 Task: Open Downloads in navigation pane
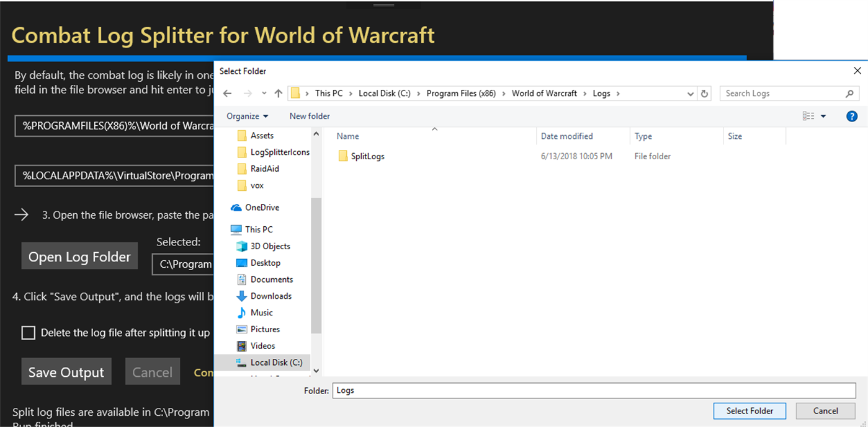point(264,296)
